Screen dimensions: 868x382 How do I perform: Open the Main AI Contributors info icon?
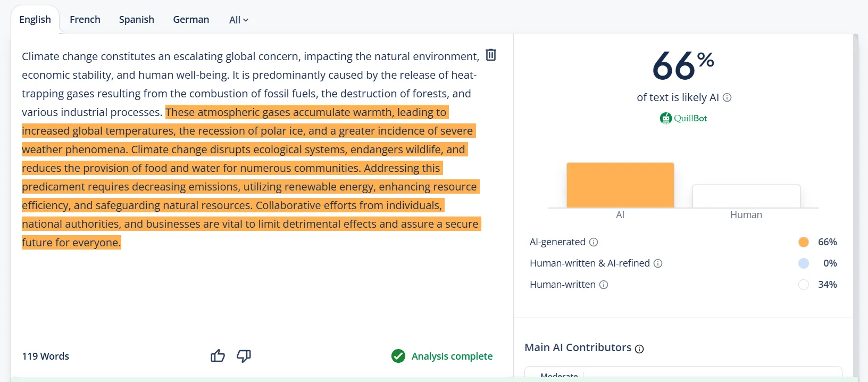pyautogui.click(x=640, y=348)
